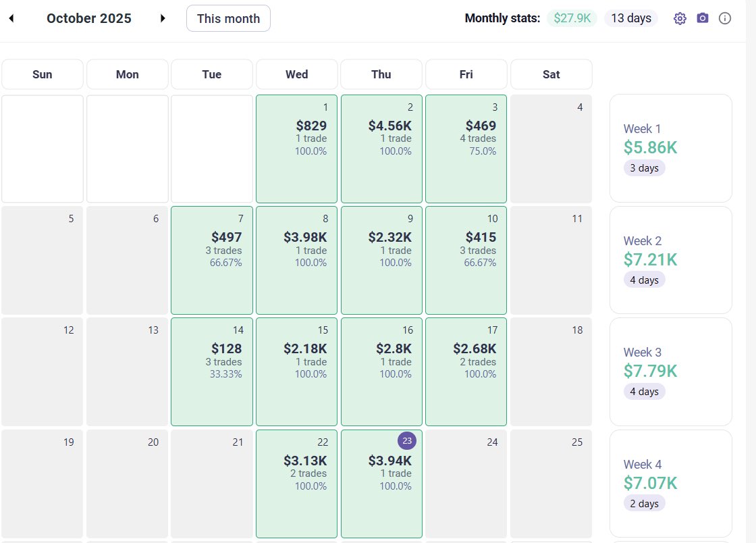This screenshot has width=756, height=543.
Task: Select the highlighted day 23 badge
Action: (x=407, y=440)
